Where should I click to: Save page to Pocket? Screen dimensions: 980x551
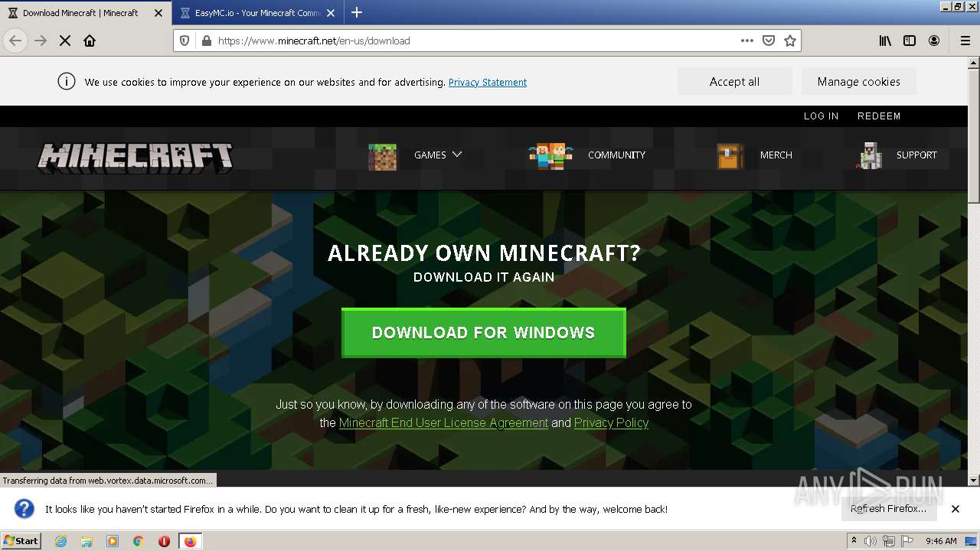pyautogui.click(x=769, y=41)
